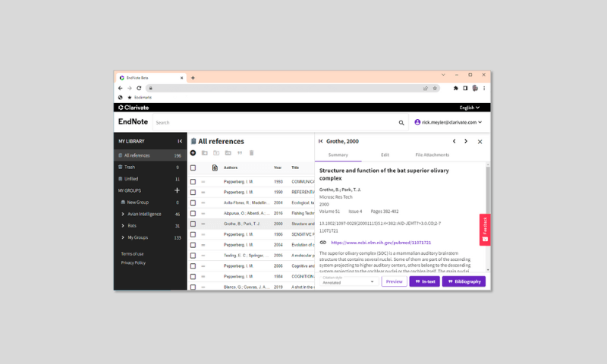Image resolution: width=607 pixels, height=364 pixels.
Task: Expand the My Groups group set
Action: [x=123, y=237]
